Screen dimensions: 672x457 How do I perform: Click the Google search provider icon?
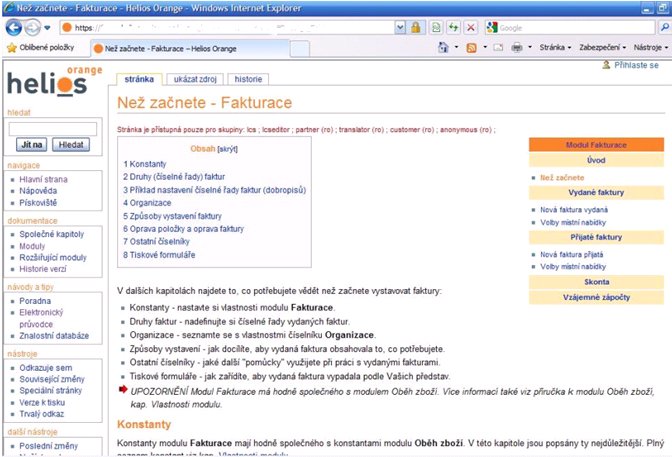[492, 28]
